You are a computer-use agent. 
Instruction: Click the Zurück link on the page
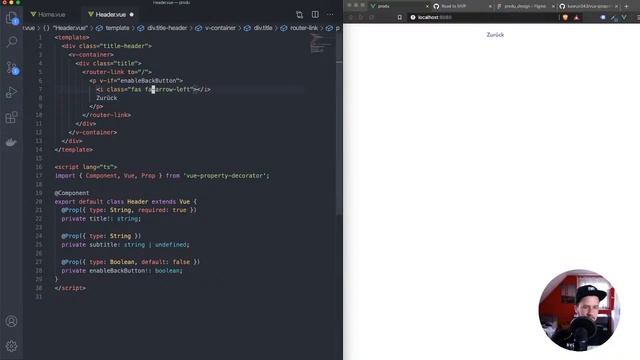[x=495, y=35]
